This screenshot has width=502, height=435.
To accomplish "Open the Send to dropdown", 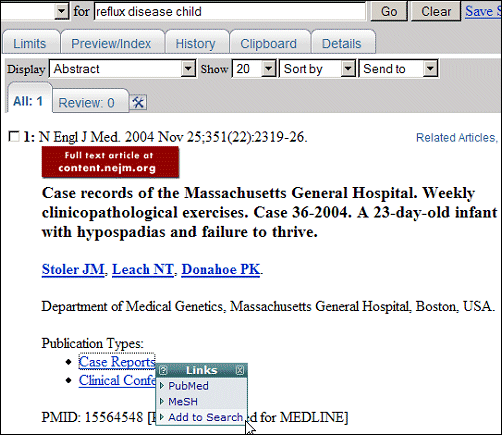I will (x=430, y=69).
